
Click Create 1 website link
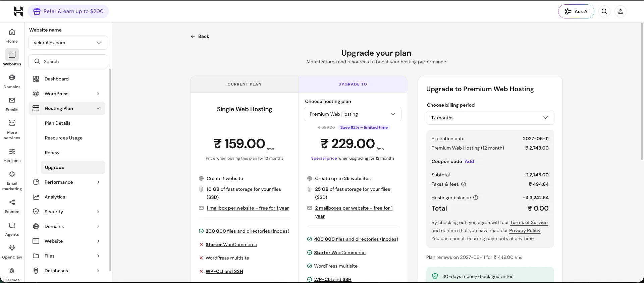click(225, 178)
